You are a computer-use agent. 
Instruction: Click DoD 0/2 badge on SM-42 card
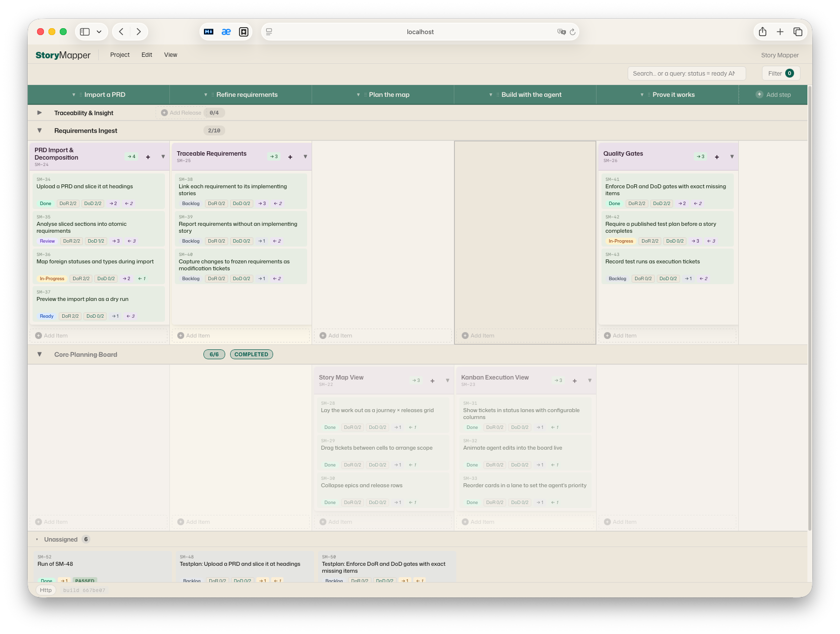pyautogui.click(x=675, y=241)
